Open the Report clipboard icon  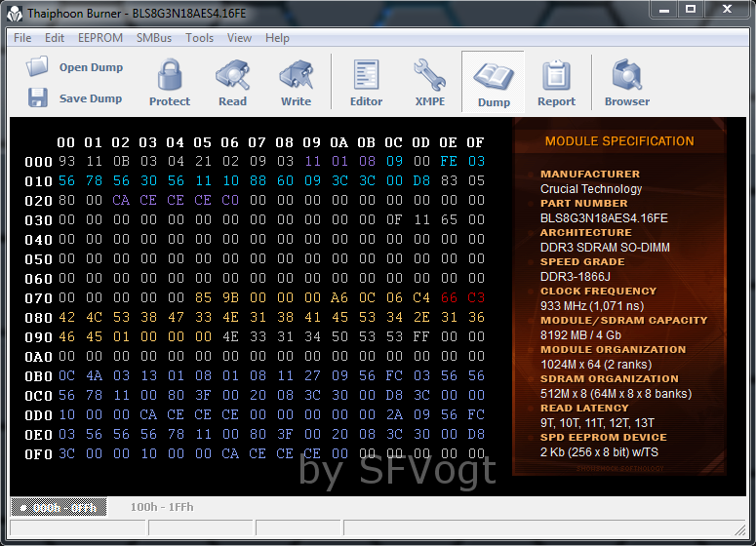pyautogui.click(x=556, y=75)
